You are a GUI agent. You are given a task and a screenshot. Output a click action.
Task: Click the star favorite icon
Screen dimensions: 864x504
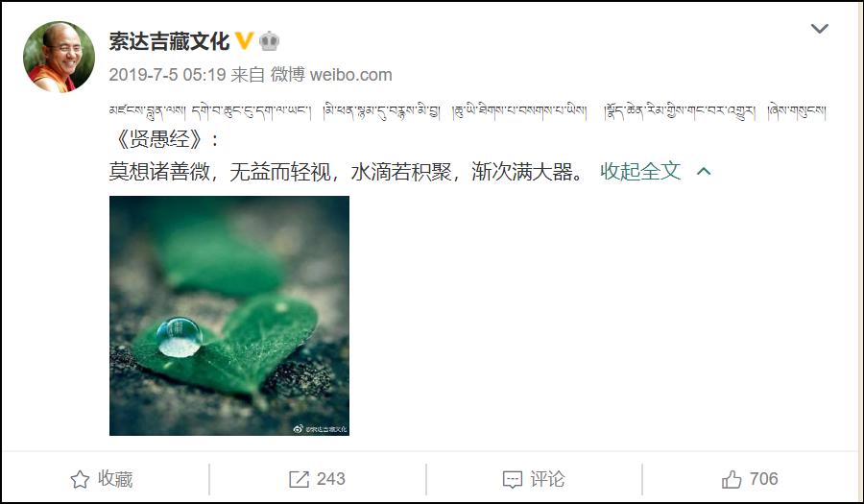point(80,479)
